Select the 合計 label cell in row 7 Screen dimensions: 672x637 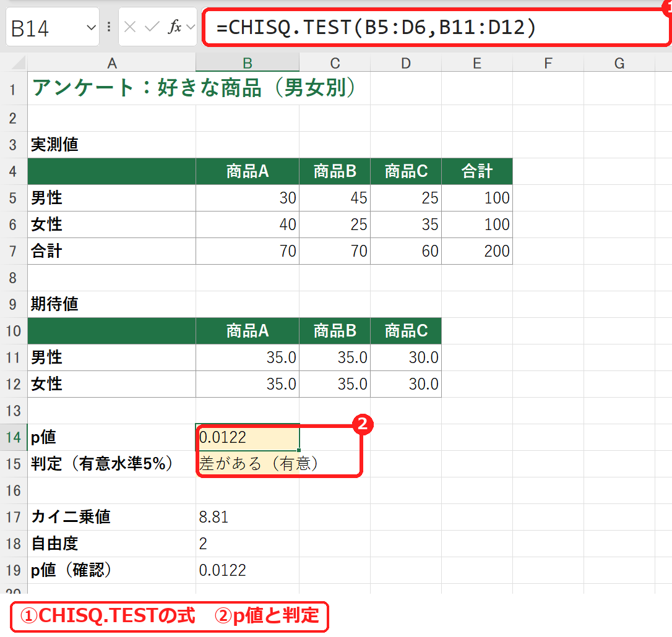112,251
